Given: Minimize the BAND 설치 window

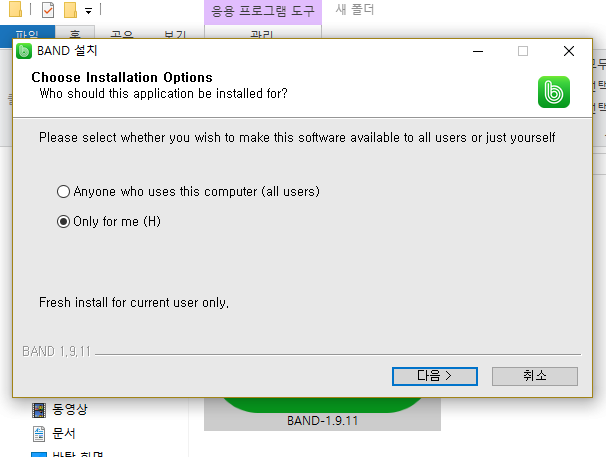Looking at the screenshot, I should tap(478, 51).
